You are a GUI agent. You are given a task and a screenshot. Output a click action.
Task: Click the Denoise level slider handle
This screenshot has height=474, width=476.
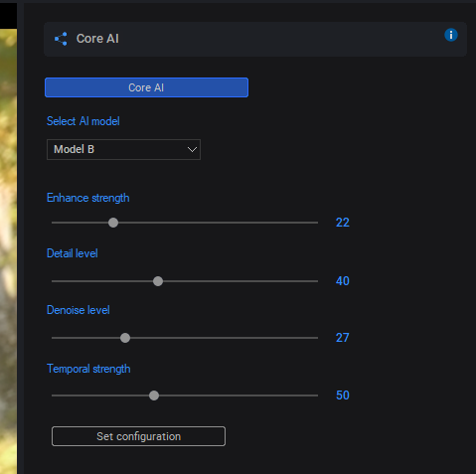click(x=125, y=338)
